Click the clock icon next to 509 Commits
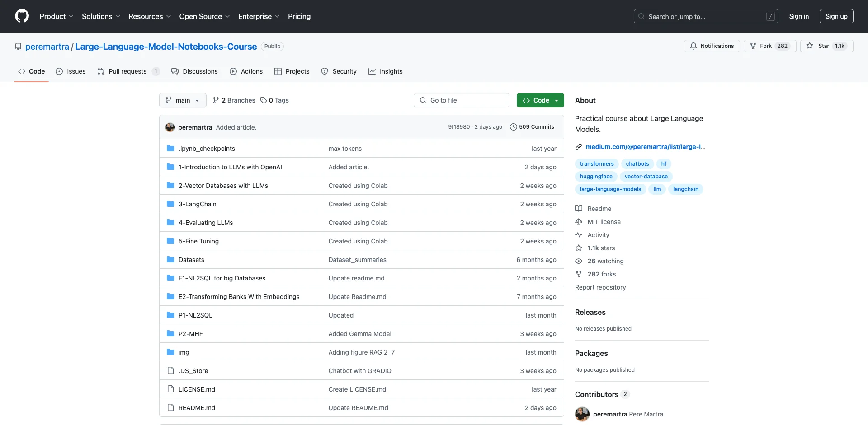The width and height of the screenshot is (868, 425). pyautogui.click(x=513, y=127)
